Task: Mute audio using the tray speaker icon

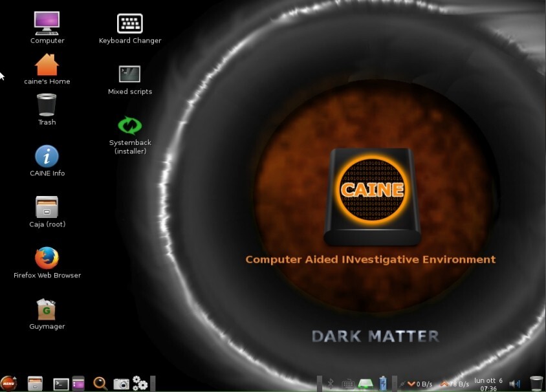Action: pos(514,382)
